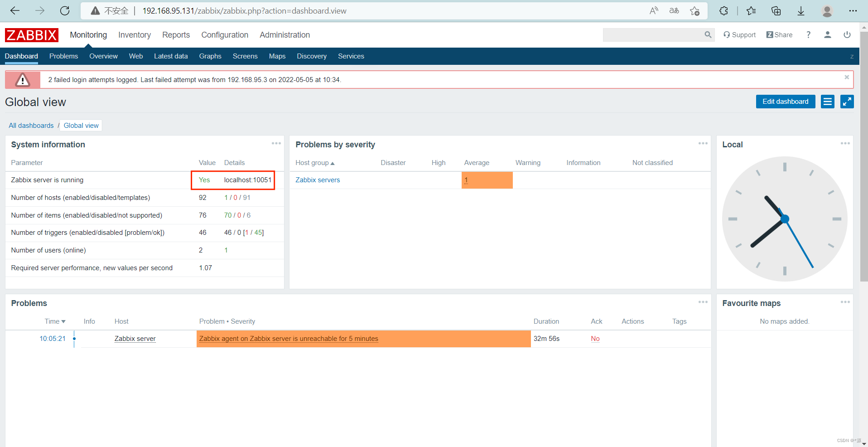
Task: Open the Local clock widget ellipsis menu
Action: [x=845, y=143]
